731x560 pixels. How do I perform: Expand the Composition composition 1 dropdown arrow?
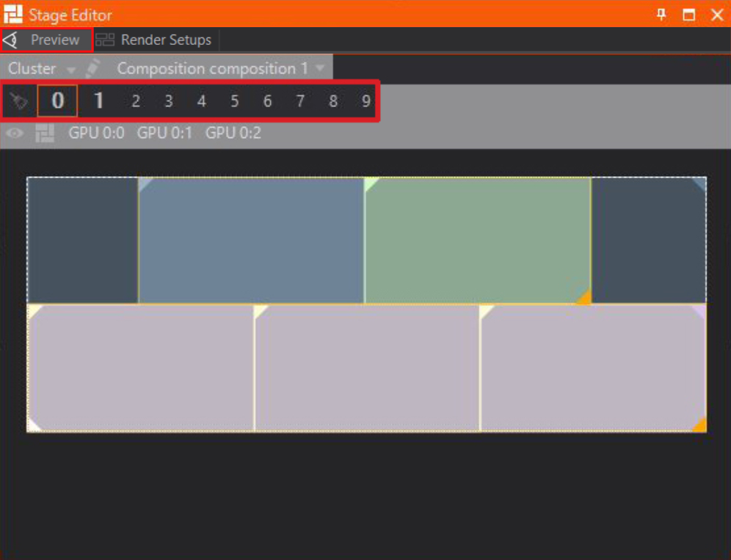pyautogui.click(x=320, y=68)
